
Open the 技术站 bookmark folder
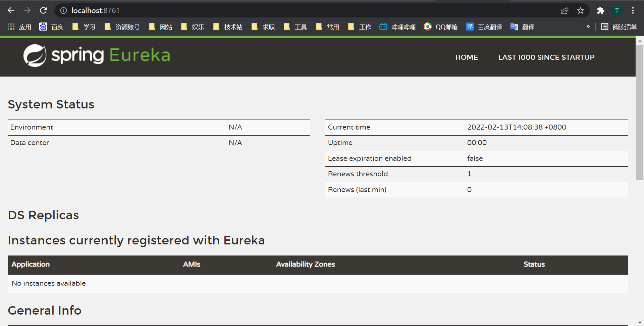[x=228, y=27]
